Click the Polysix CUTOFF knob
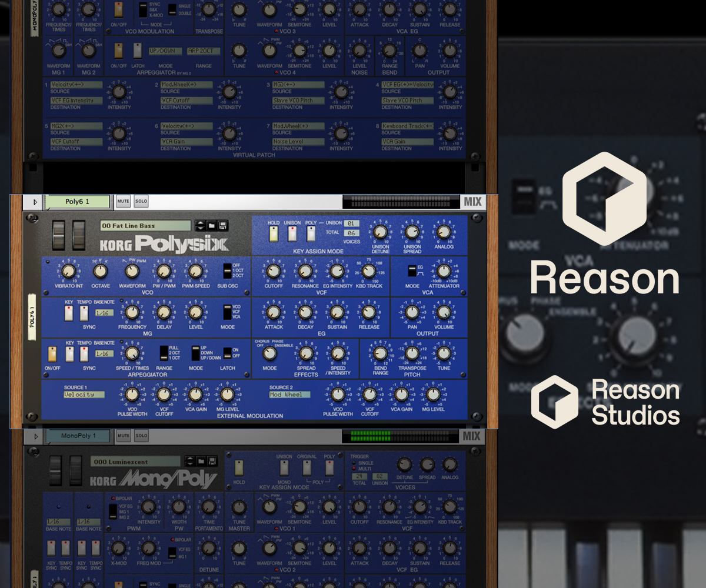Viewport: 706px width, 588px height. click(x=273, y=271)
